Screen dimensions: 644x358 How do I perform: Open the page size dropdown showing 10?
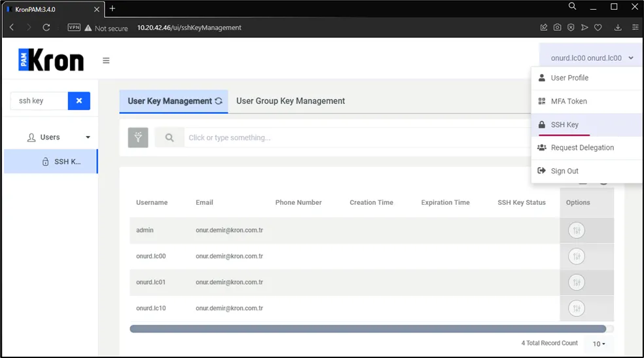pos(599,344)
